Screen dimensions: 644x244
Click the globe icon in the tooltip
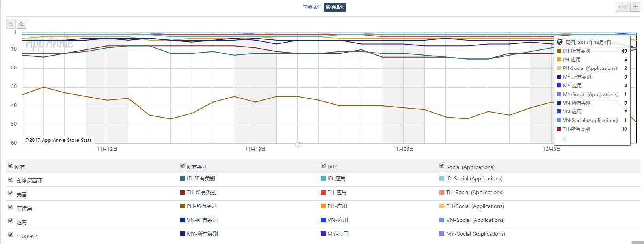pos(560,42)
